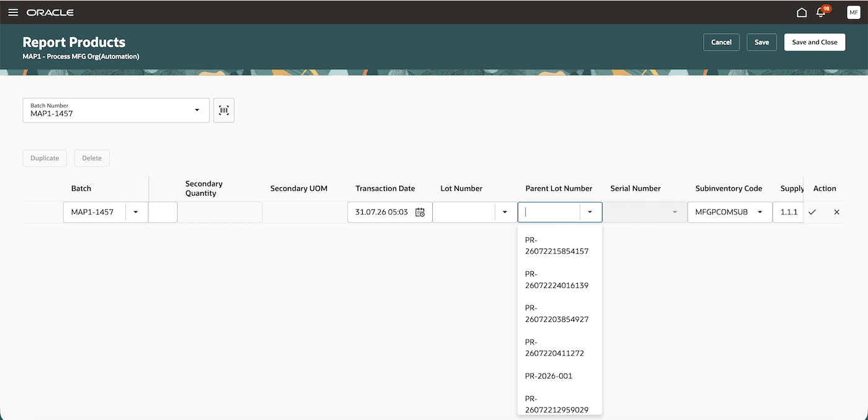Click the Transaction Date field value
Image resolution: width=868 pixels, height=420 pixels.
click(381, 212)
